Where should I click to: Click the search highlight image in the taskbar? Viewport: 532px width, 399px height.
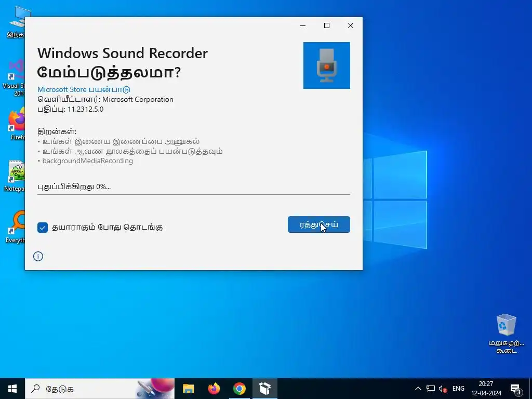(x=155, y=389)
